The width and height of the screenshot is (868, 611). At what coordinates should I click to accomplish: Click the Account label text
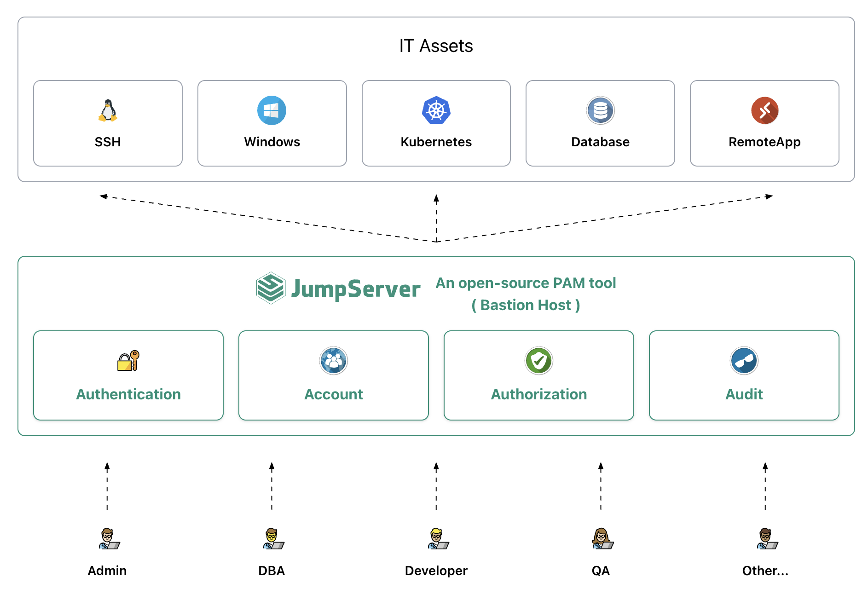(x=334, y=394)
